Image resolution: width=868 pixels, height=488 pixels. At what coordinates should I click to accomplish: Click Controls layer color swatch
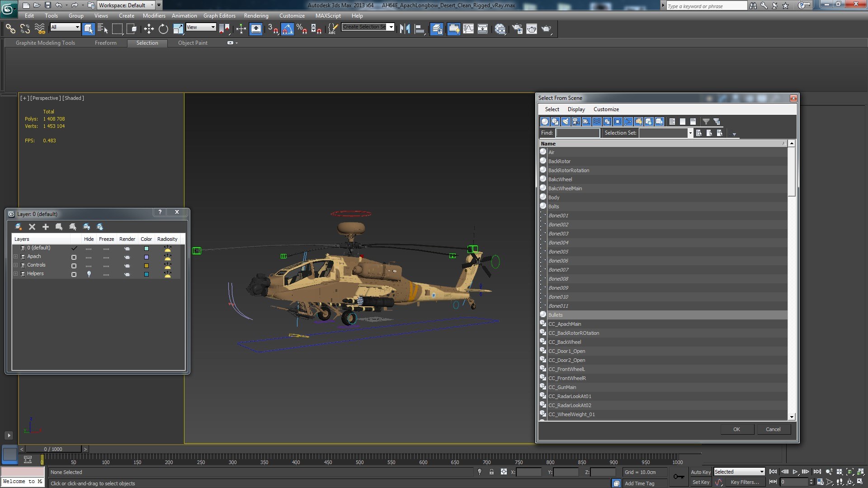pyautogui.click(x=146, y=266)
